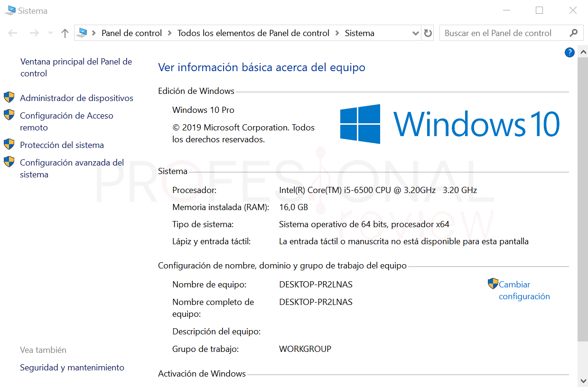This screenshot has width=588, height=387.
Task: Open Configuración de Acceso remoto
Action: 66,121
